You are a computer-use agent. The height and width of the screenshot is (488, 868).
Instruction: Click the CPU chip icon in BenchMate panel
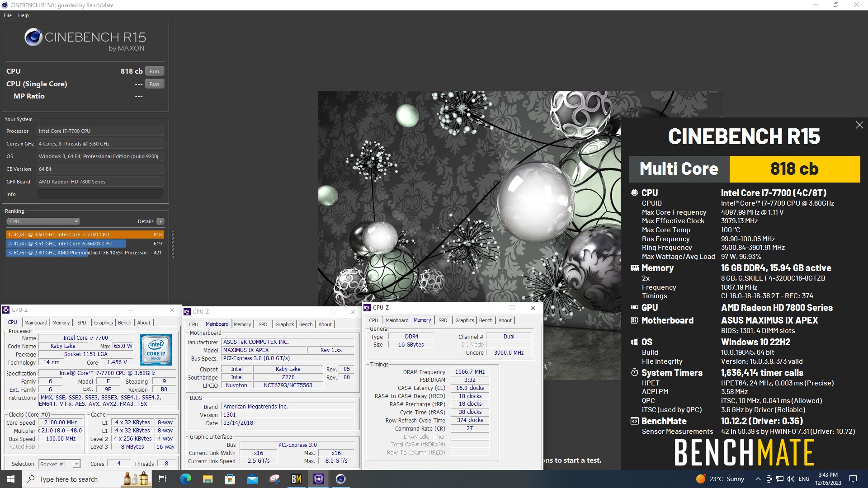[634, 193]
